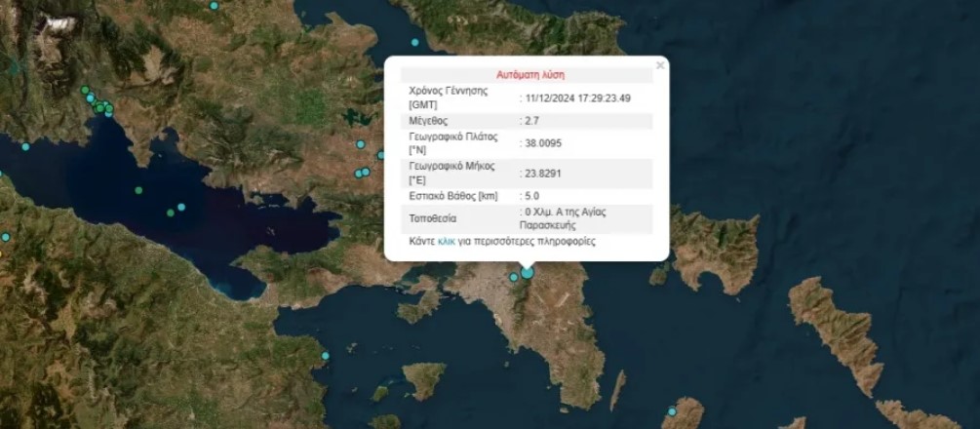The image size is (980, 429).
Task: Click the cyan marker off the Peloponnese coast in the Saronic Gulf
Action: [326, 356]
